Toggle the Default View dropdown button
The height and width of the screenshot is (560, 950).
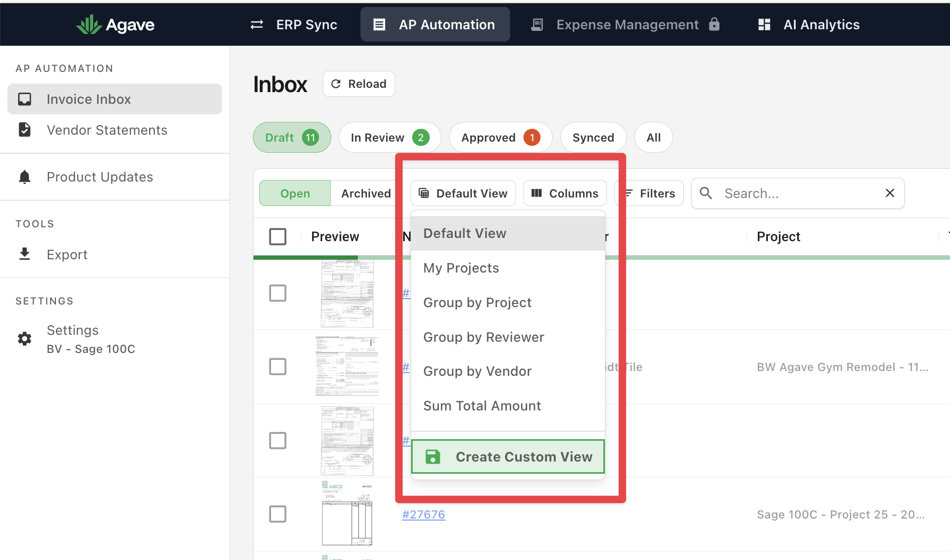coord(463,193)
